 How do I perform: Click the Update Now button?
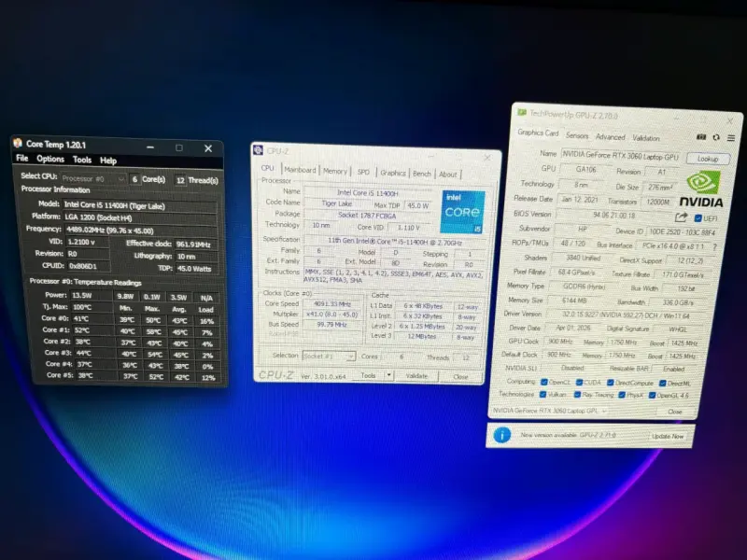pos(668,436)
